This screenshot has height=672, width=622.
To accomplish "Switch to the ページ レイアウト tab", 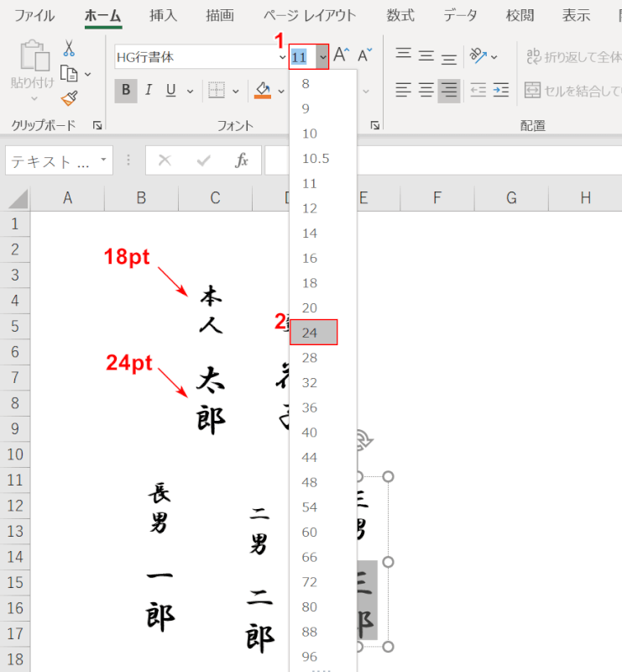I will 310,16.
